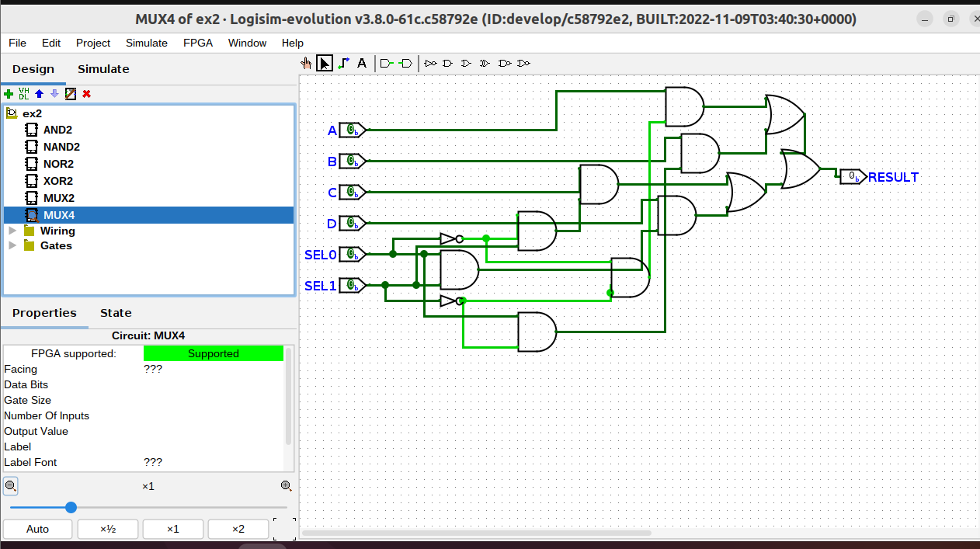Image resolution: width=980 pixels, height=549 pixels.
Task: Add a new circuit to the project
Action: click(x=9, y=94)
